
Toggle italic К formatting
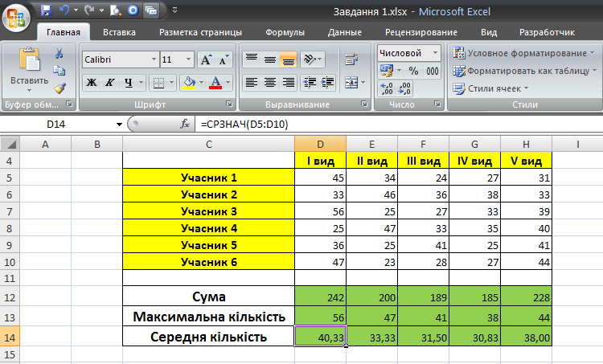[x=109, y=82]
